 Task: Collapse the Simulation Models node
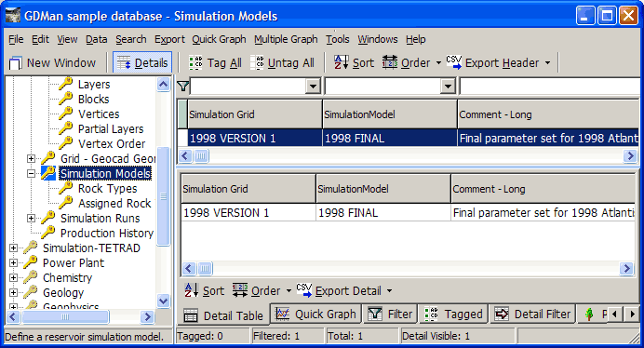(32, 173)
